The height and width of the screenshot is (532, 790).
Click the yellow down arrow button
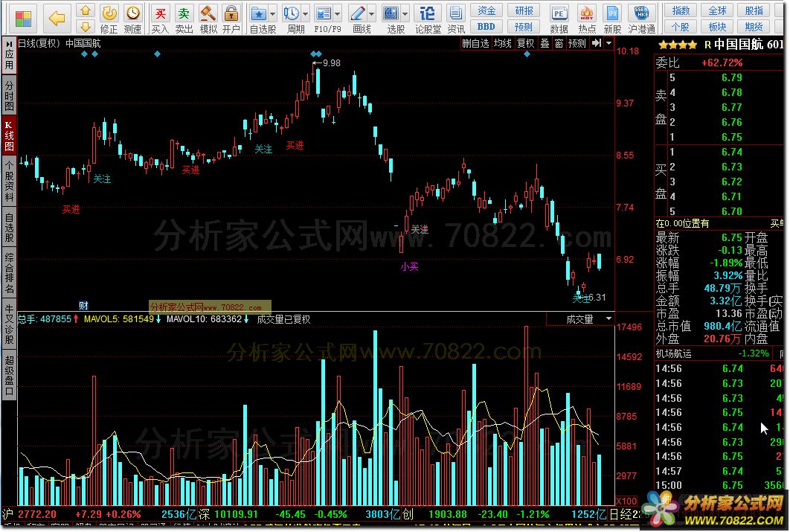click(85, 26)
